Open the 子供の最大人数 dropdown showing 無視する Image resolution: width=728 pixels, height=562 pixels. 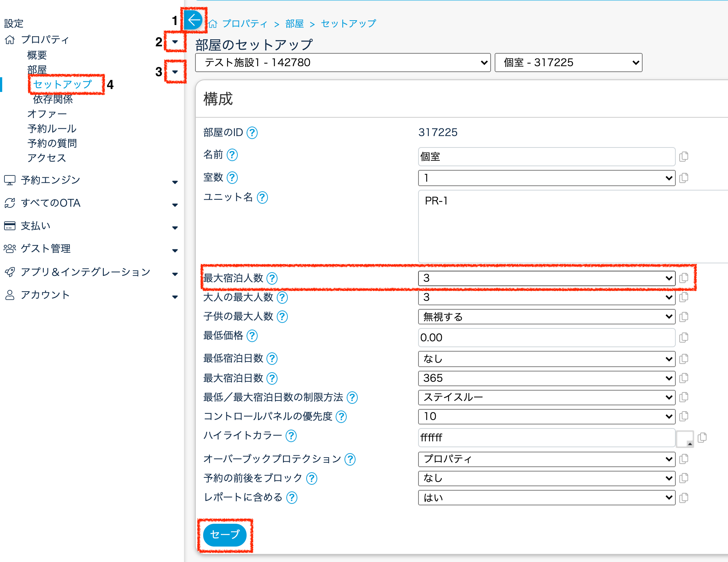point(547,317)
